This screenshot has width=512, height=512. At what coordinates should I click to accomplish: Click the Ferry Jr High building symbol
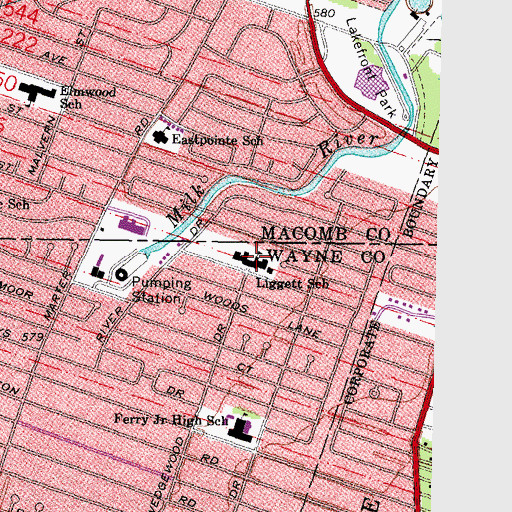(x=241, y=430)
